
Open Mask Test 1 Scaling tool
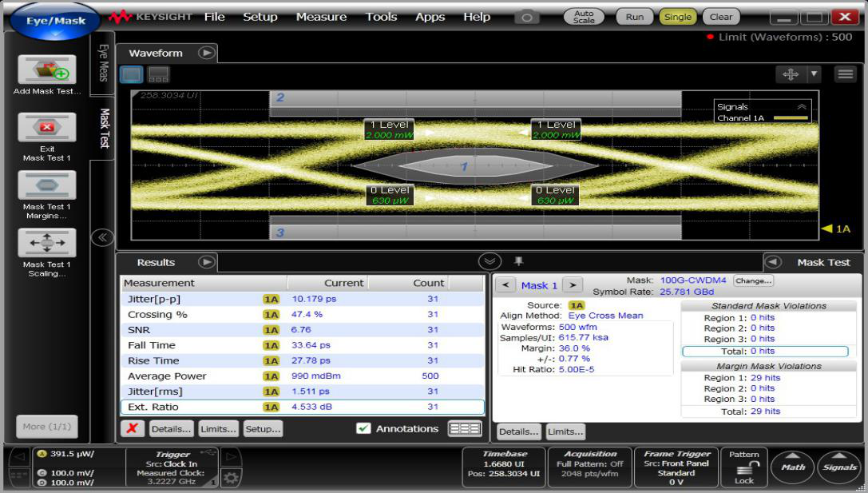(47, 242)
